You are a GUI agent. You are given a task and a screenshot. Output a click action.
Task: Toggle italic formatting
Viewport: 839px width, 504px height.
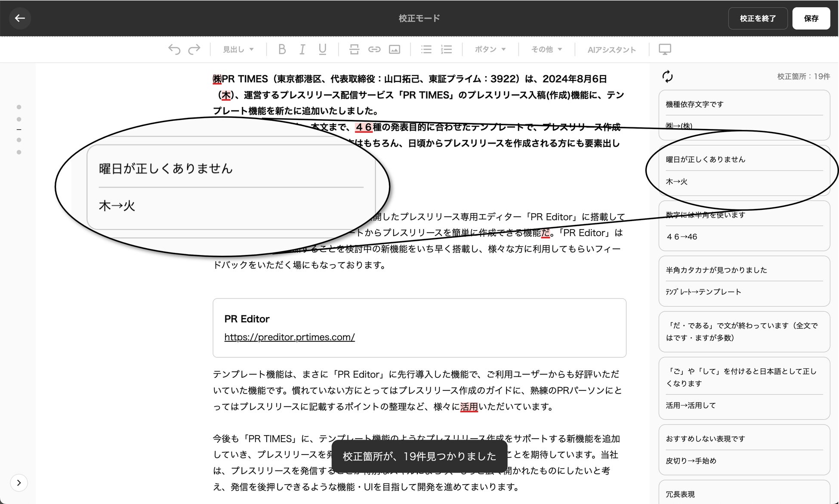302,49
